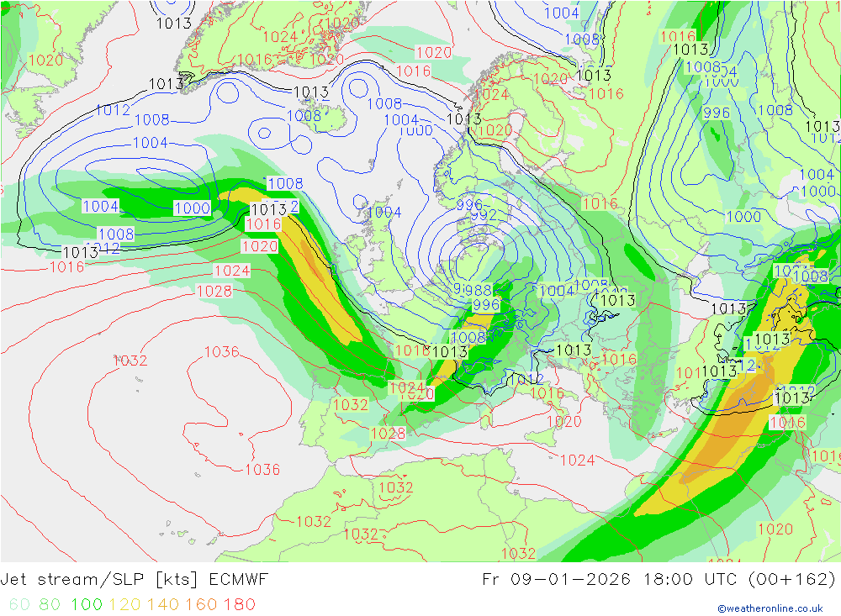Select the 120 kts legend value
This screenshot has width=841, height=616.
(124, 604)
